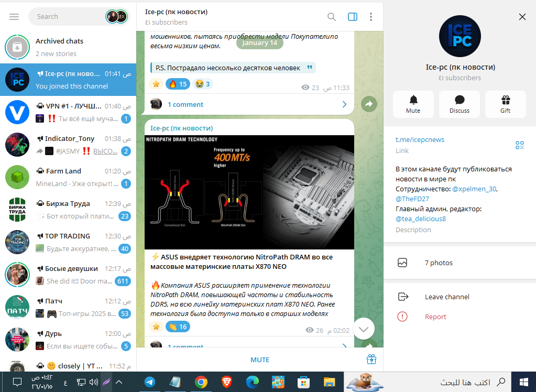Add clapping reaction showing 16
Image resolution: width=536 pixels, height=392 pixels.
[178, 326]
